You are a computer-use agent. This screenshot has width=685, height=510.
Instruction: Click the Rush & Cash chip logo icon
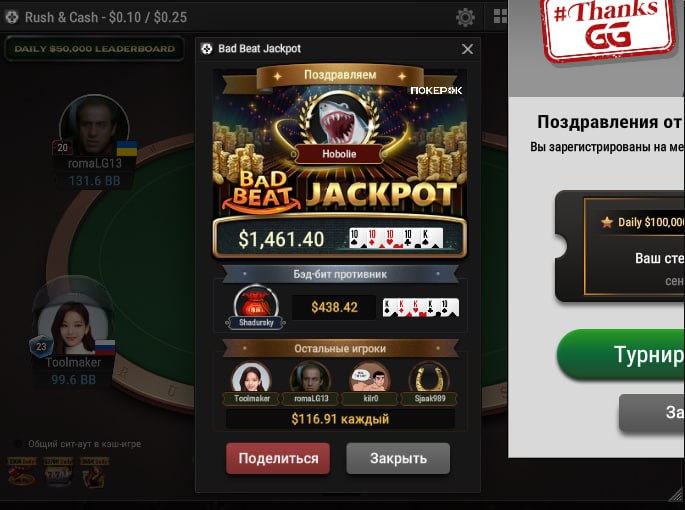click(12, 17)
